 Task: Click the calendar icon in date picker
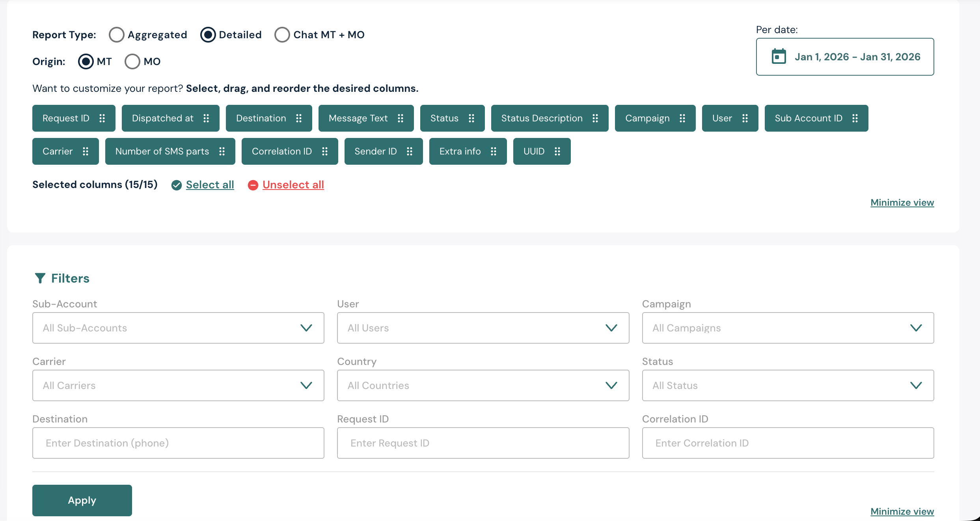pos(779,57)
